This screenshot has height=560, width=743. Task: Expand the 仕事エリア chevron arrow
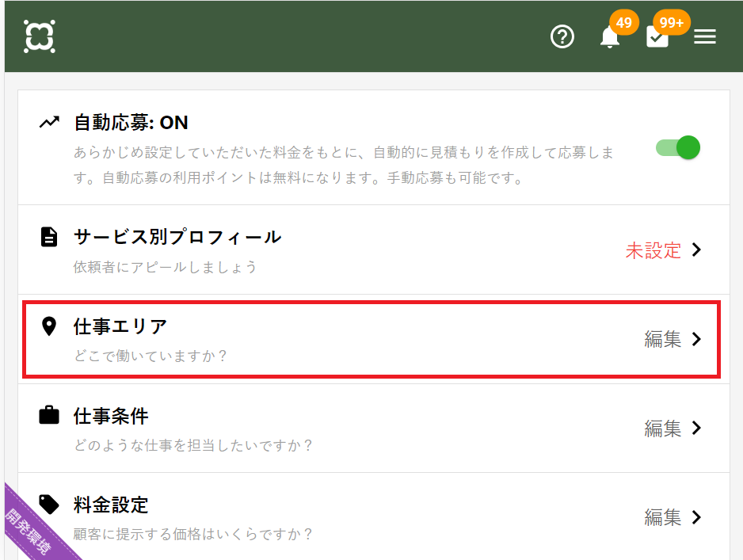pos(696,339)
